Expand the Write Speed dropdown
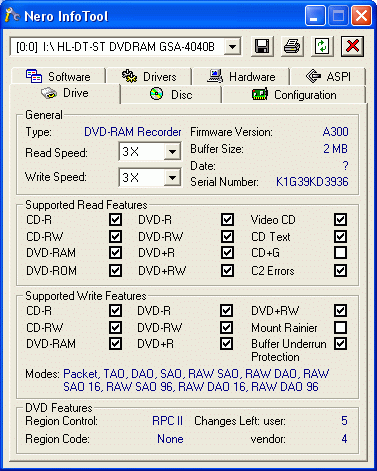 [x=172, y=177]
